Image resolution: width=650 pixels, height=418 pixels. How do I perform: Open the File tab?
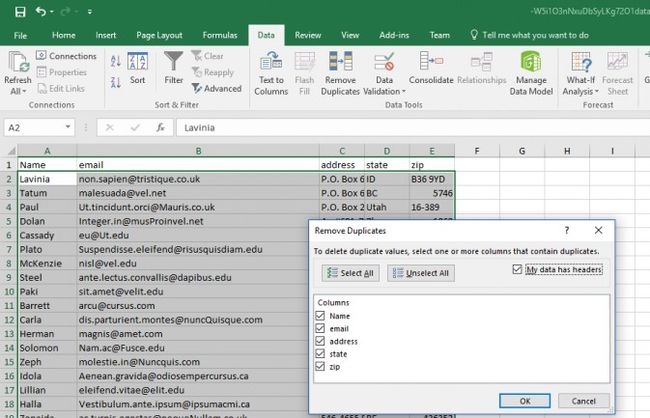click(x=20, y=35)
